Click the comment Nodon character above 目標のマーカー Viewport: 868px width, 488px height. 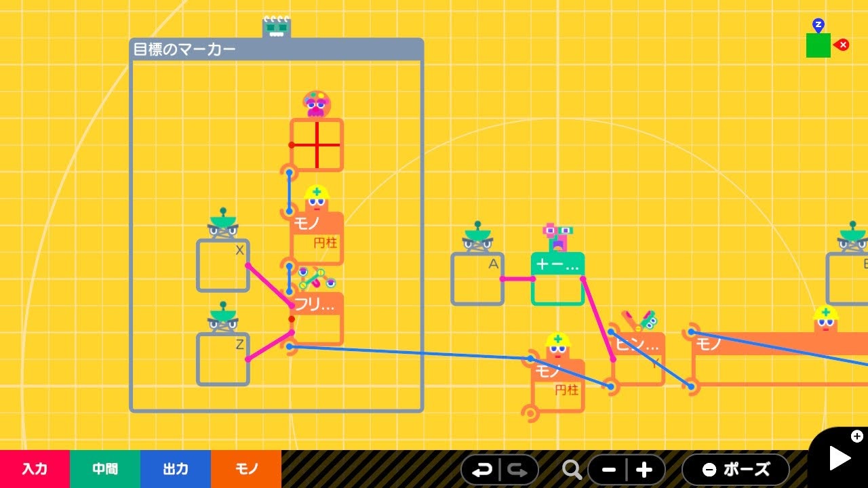277,26
